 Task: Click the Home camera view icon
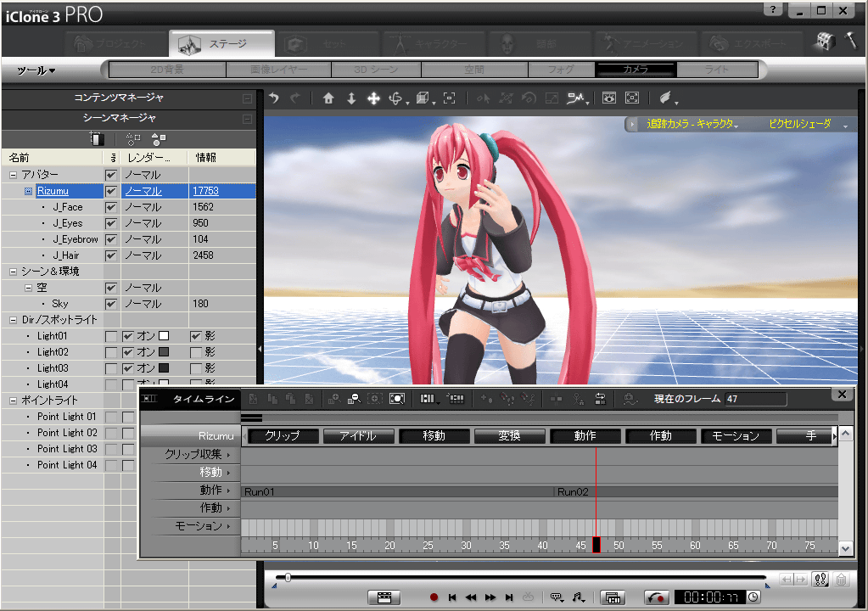pyautogui.click(x=328, y=98)
